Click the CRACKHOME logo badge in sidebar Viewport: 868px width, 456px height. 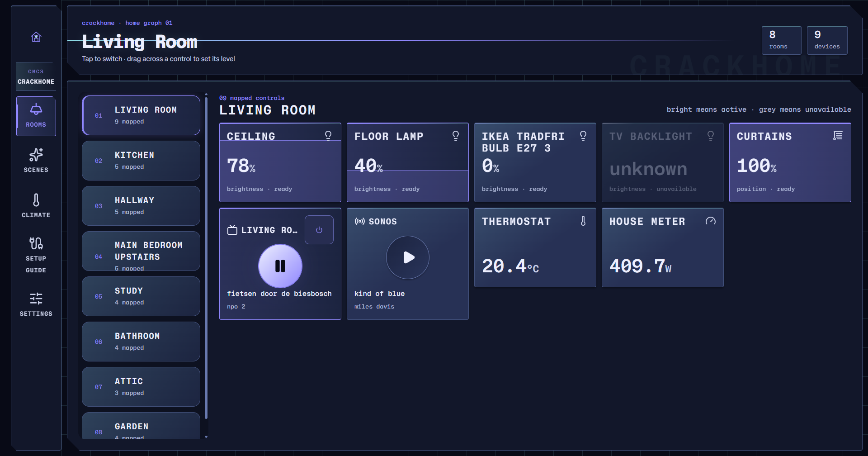point(36,76)
